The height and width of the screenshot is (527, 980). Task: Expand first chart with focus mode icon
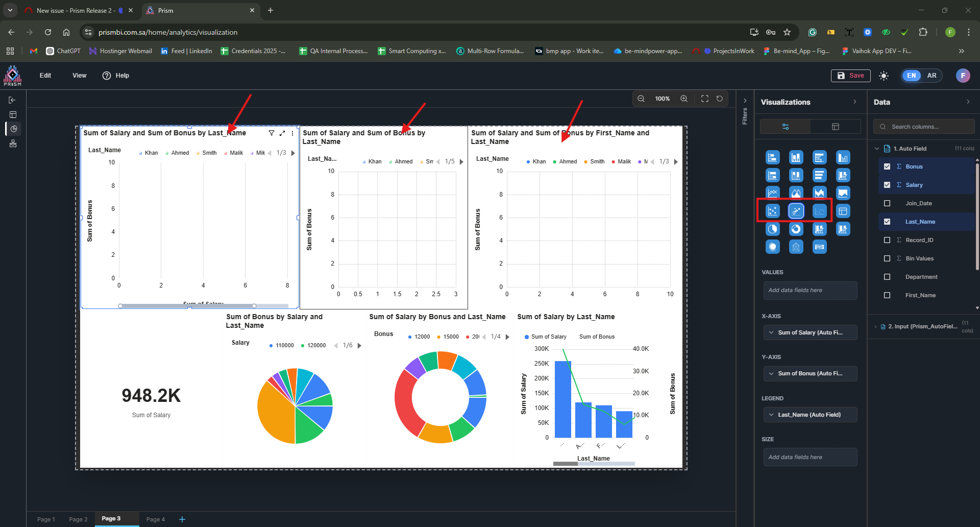pyautogui.click(x=282, y=133)
